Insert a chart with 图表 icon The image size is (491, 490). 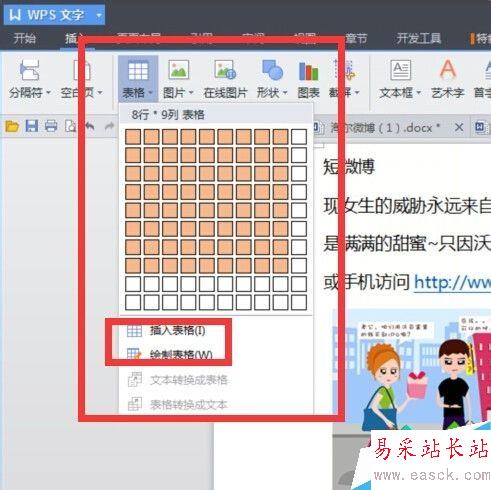click(309, 79)
